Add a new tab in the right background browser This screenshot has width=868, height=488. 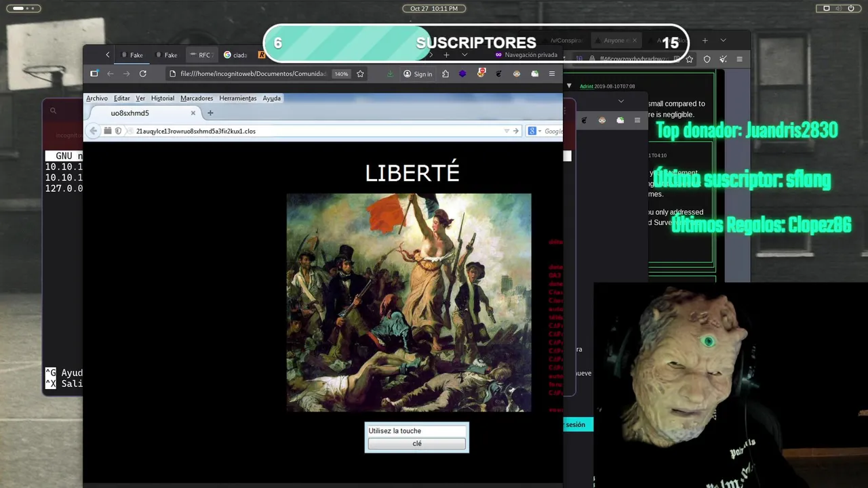tap(705, 41)
